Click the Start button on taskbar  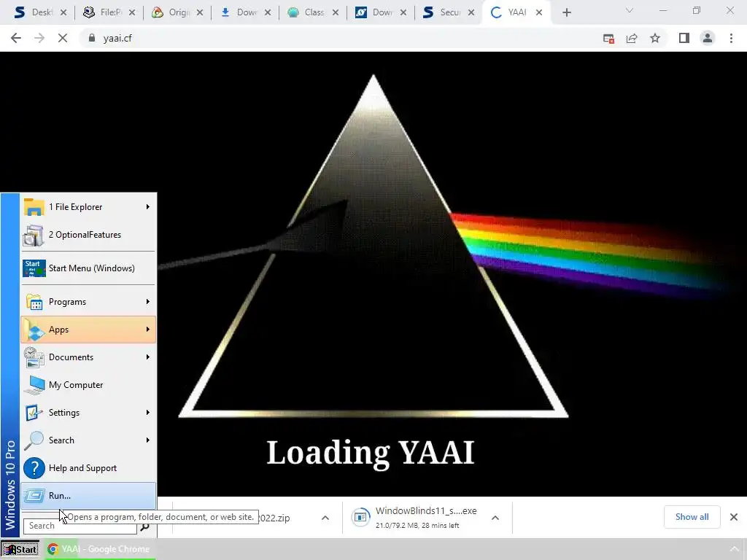point(20,550)
